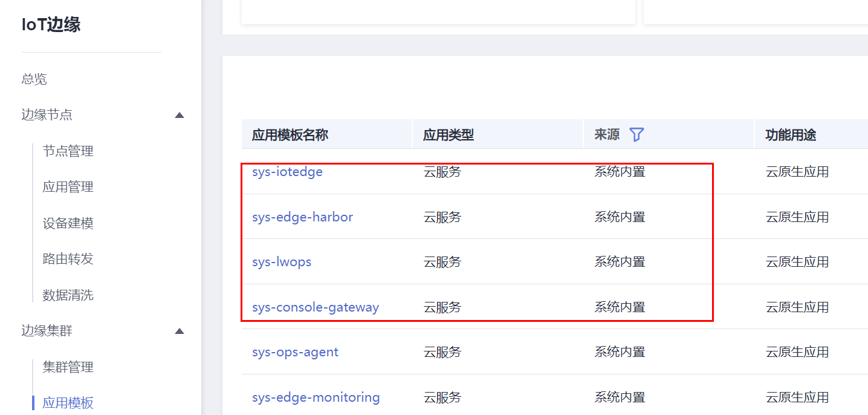Click the 功能用途 column header
Viewport: 868px width, 415px height.
click(x=791, y=135)
